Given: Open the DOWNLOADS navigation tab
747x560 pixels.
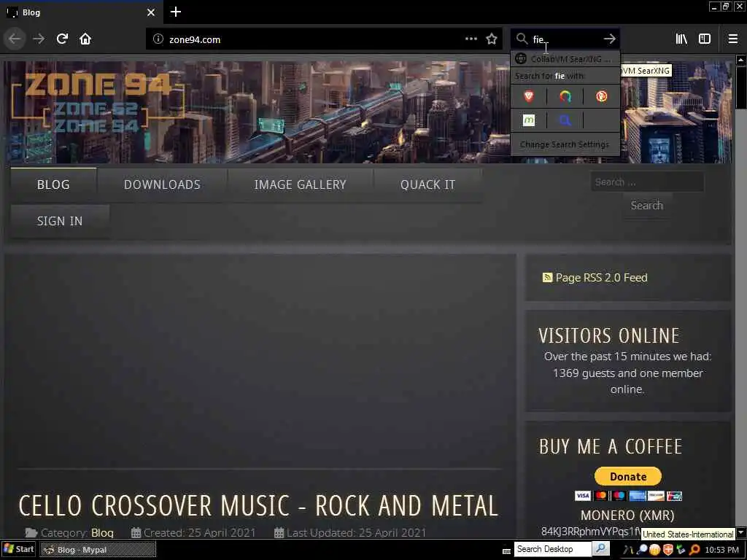Looking at the screenshot, I should [162, 184].
